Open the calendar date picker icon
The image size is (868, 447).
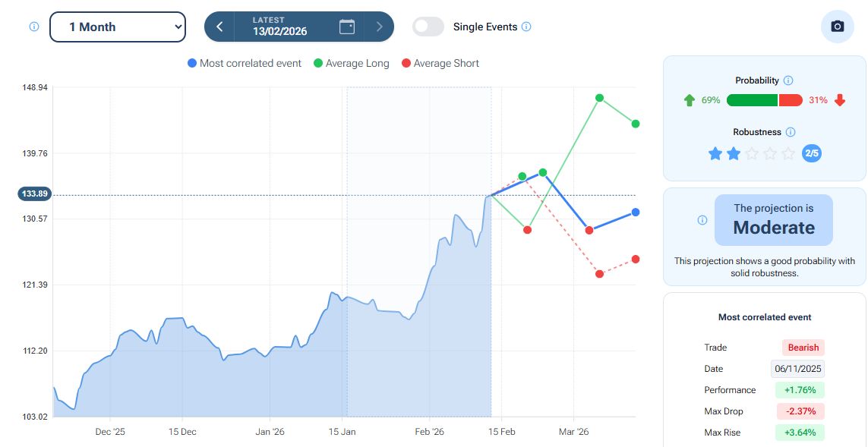(x=347, y=27)
